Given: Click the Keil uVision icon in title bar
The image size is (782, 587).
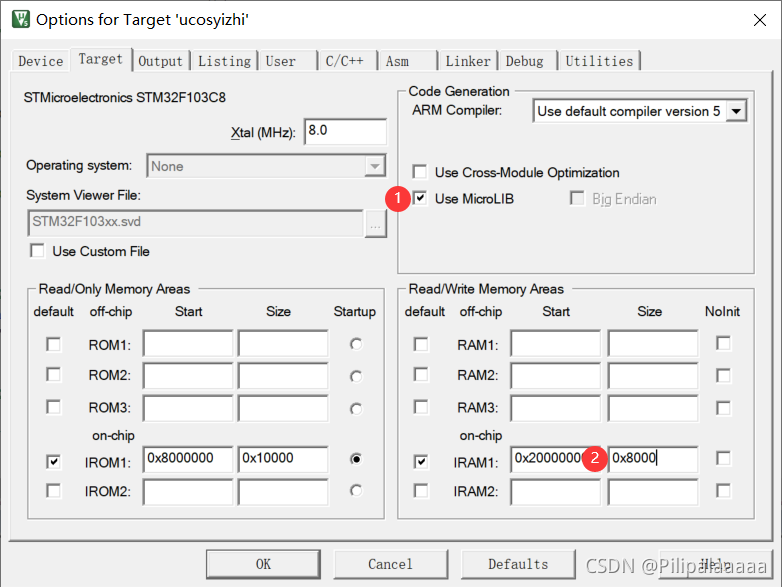Looking at the screenshot, I should [20, 19].
